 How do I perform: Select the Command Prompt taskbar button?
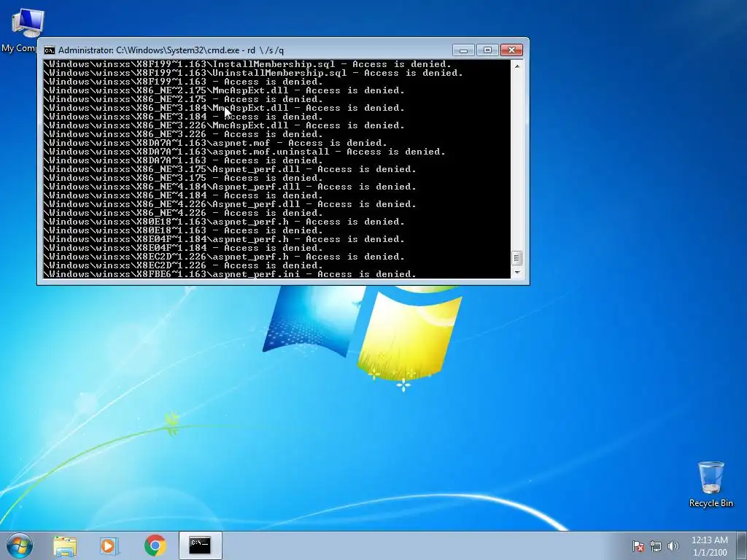pos(200,545)
